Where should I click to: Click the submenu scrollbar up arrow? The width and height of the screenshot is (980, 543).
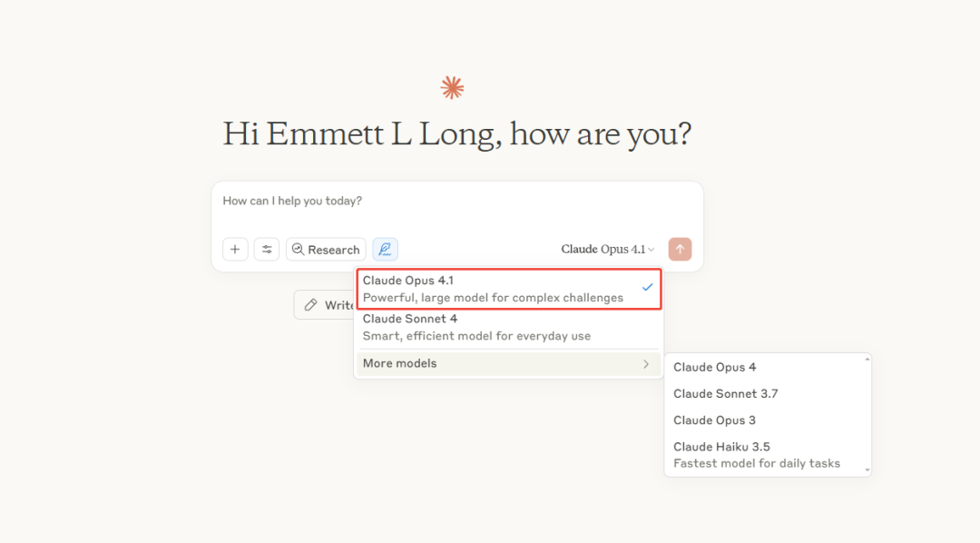coord(867,359)
